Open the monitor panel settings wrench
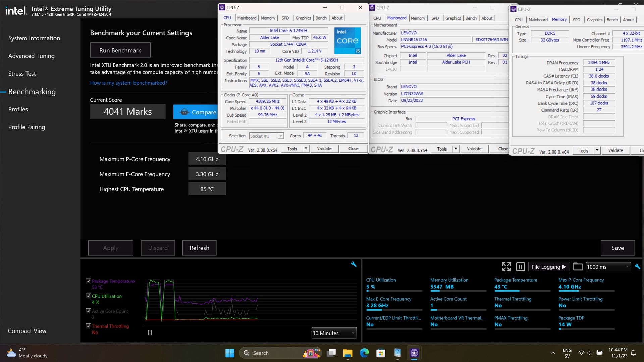Image resolution: width=644 pixels, height=362 pixels. point(637,267)
